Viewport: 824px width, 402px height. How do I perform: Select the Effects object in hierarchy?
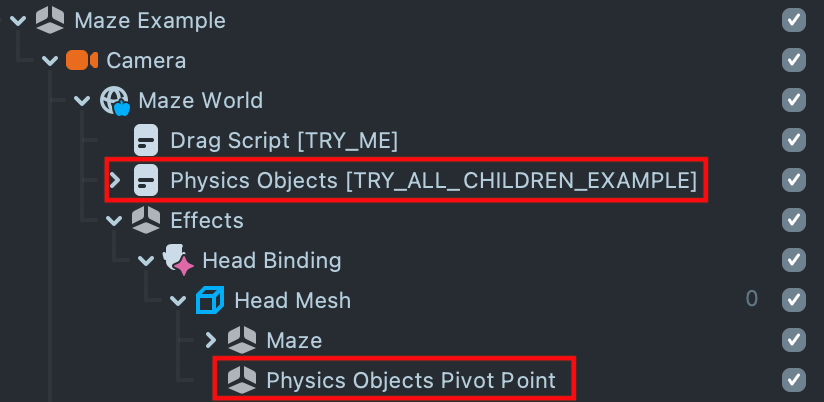pyautogui.click(x=207, y=220)
